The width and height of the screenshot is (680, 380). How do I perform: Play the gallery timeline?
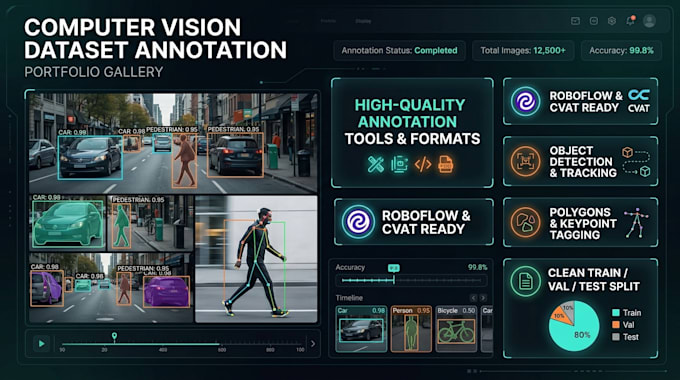pyautogui.click(x=42, y=344)
